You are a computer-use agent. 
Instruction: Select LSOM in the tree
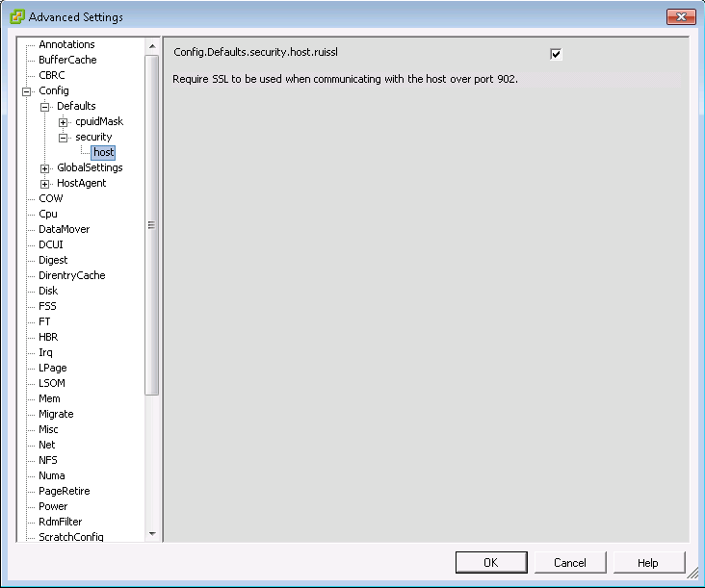52,383
